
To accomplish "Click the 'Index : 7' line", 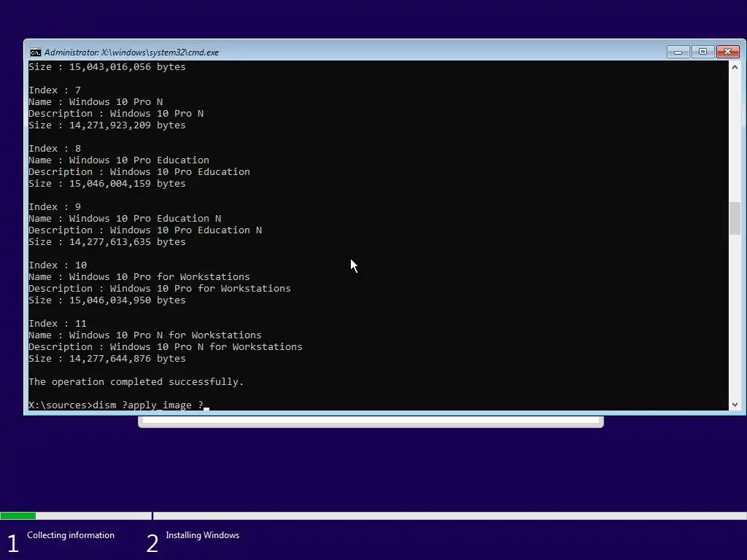I will (54, 90).
